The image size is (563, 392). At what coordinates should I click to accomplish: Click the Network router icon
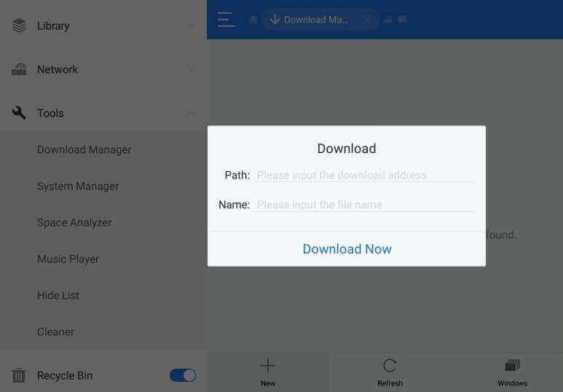(x=19, y=69)
